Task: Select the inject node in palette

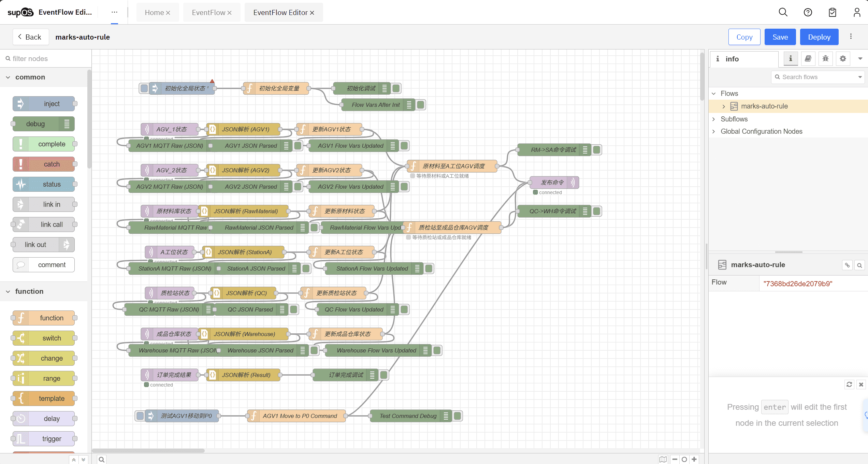Action: coord(44,104)
